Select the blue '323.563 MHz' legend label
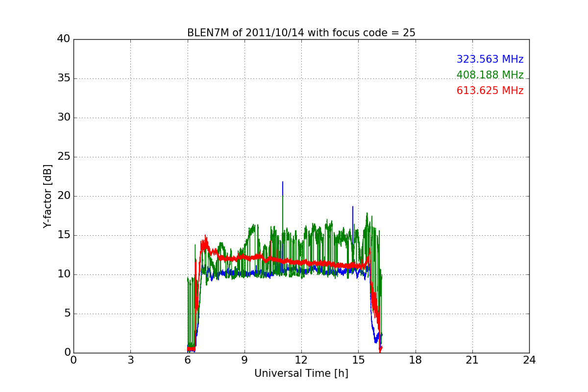588x392 pixels. [x=490, y=59]
